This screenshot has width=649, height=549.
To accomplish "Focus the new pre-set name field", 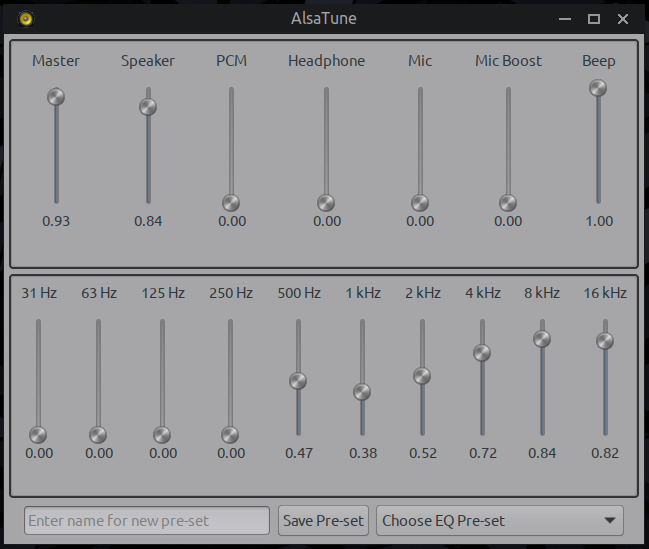I will [x=147, y=520].
